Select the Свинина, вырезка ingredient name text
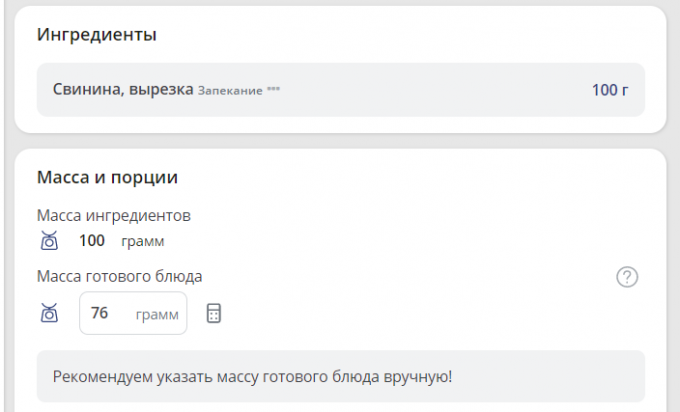The width and height of the screenshot is (680, 412). point(122,90)
